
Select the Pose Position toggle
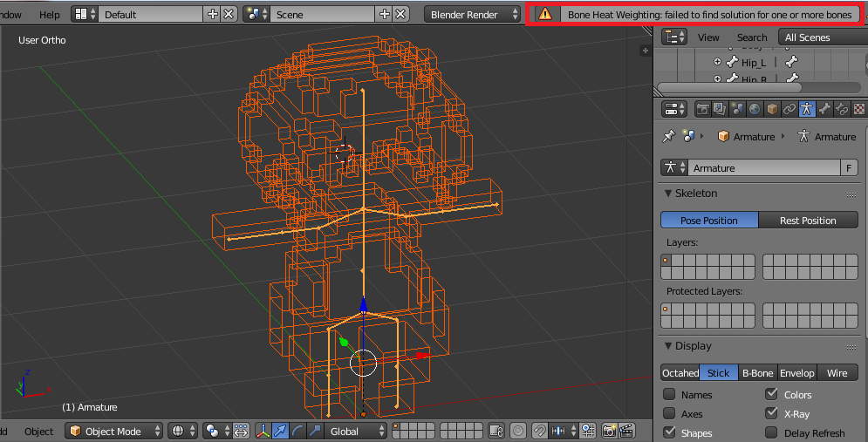(709, 221)
